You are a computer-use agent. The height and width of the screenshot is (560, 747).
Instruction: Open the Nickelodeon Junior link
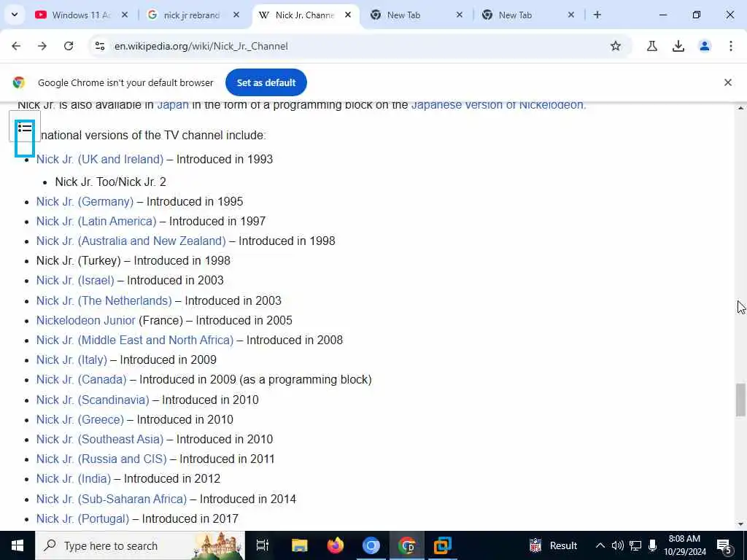click(86, 321)
